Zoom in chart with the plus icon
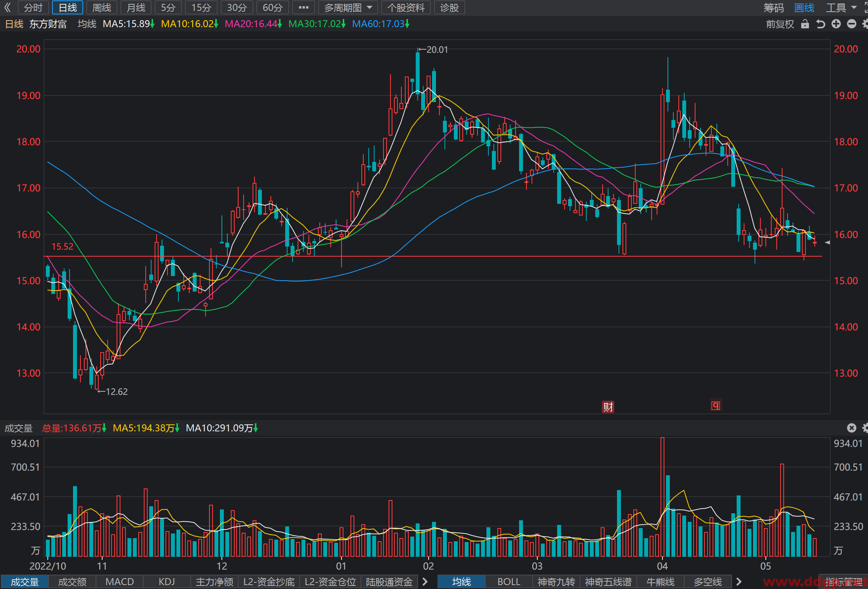868x589 pixels. [x=836, y=24]
